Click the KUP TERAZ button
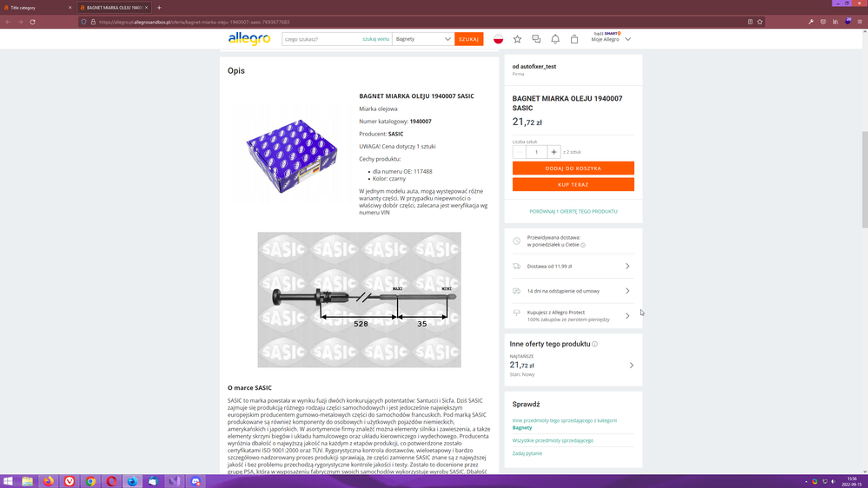868x488 pixels. pyautogui.click(x=573, y=185)
